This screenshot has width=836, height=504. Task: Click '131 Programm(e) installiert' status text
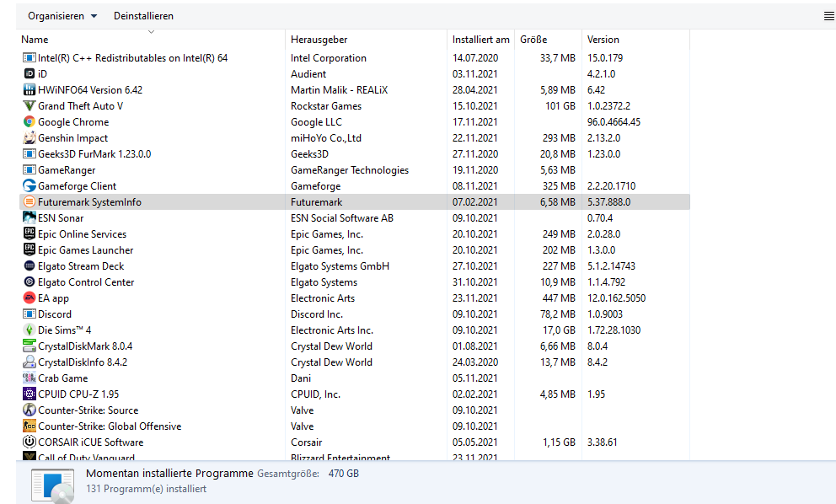pos(146,489)
